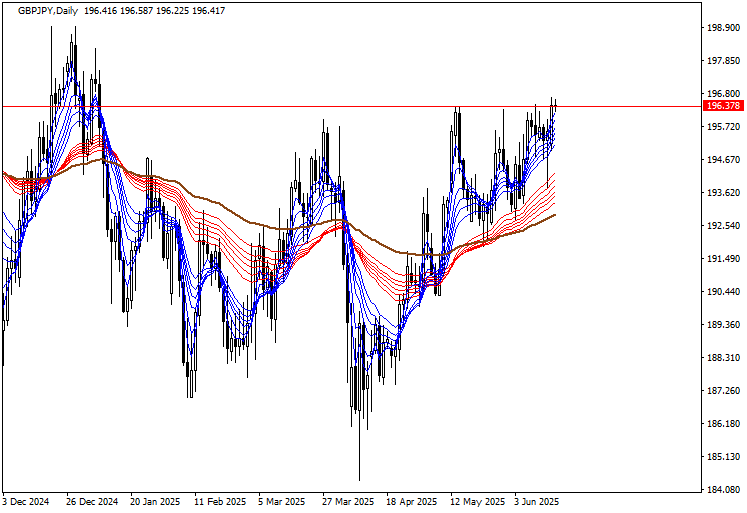Click the 20 Jan 2025 date label
This screenshot has height=513, width=747.
(x=156, y=502)
